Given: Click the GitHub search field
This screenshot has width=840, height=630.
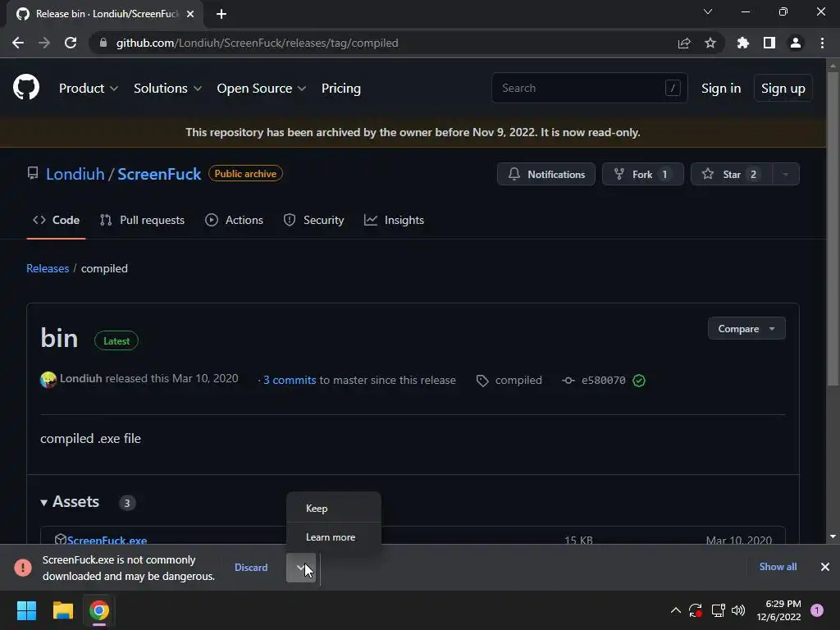Looking at the screenshot, I should (x=589, y=88).
